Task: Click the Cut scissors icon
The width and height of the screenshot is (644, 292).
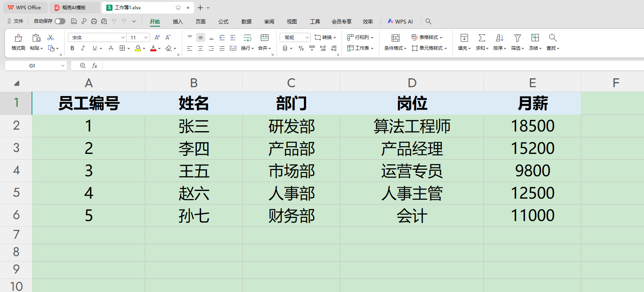Action: pyautogui.click(x=50, y=37)
